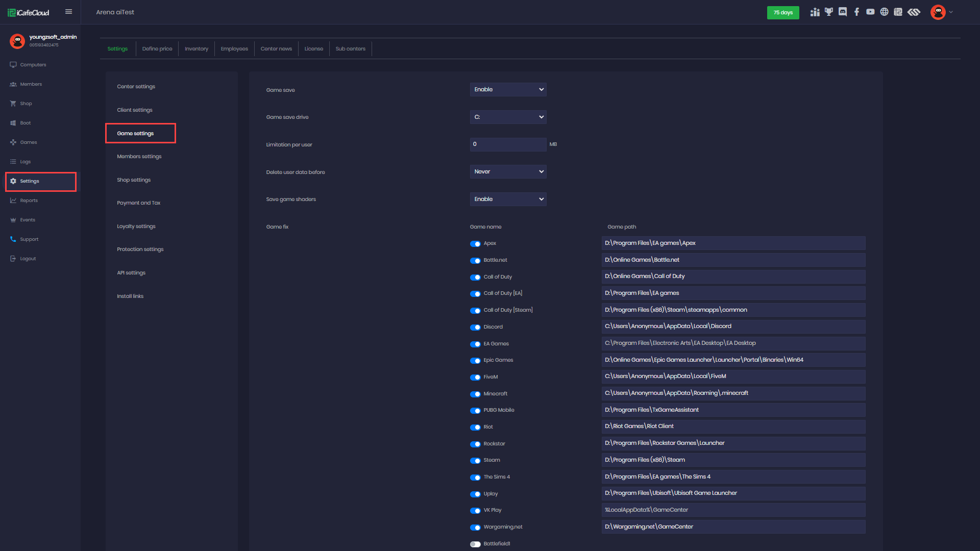Toggle the hamburger sidebar menu icon
980x551 pixels.
tap(68, 12)
